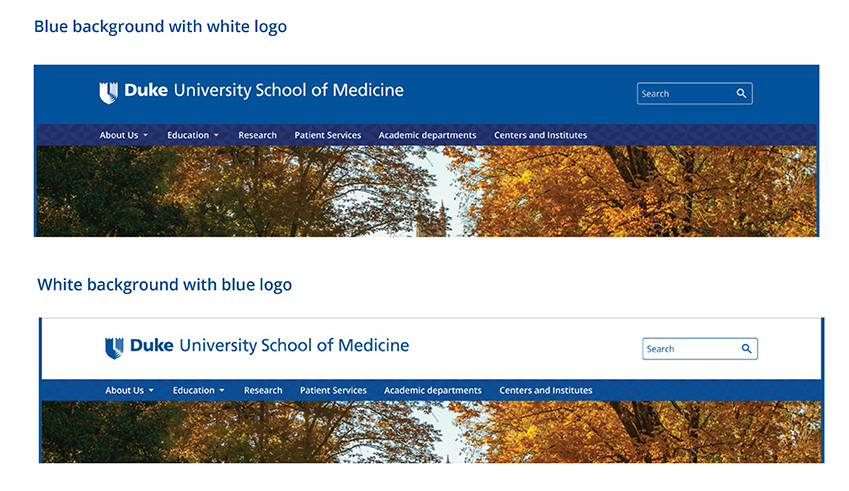The width and height of the screenshot is (849, 491).
Task: Click magnifier icon in white header search
Action: coord(746,349)
